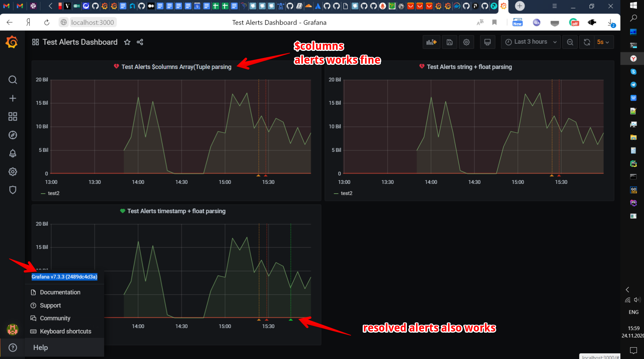Open the Explore compass icon

tap(12, 135)
